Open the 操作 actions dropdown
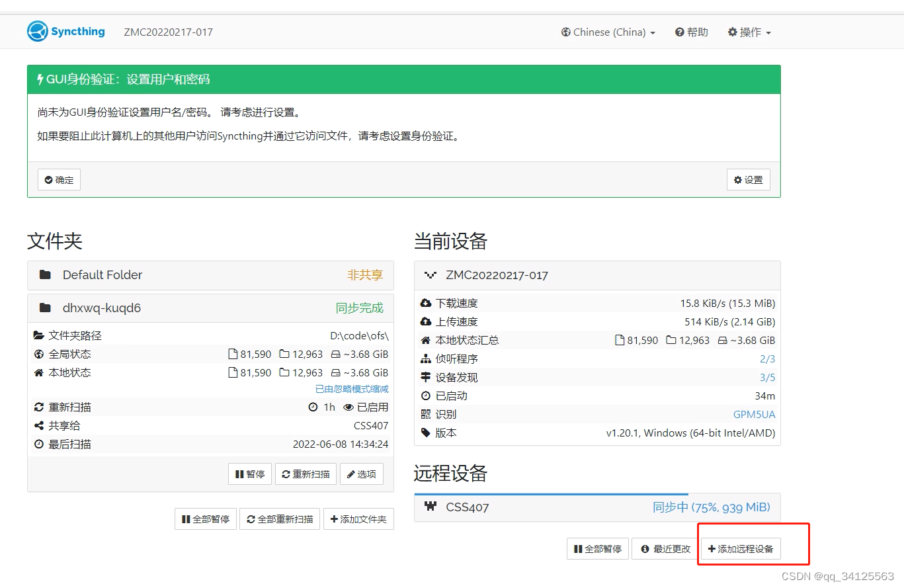This screenshot has height=588, width=904. (x=749, y=31)
